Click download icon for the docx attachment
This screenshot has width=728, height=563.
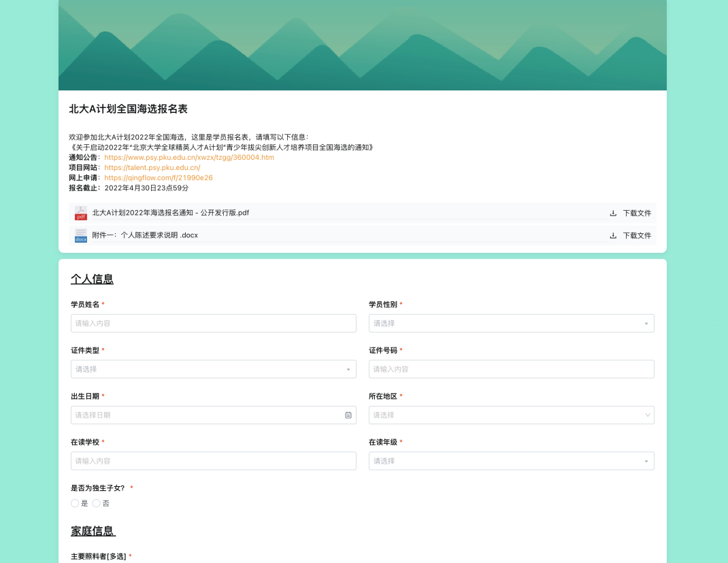click(x=613, y=235)
